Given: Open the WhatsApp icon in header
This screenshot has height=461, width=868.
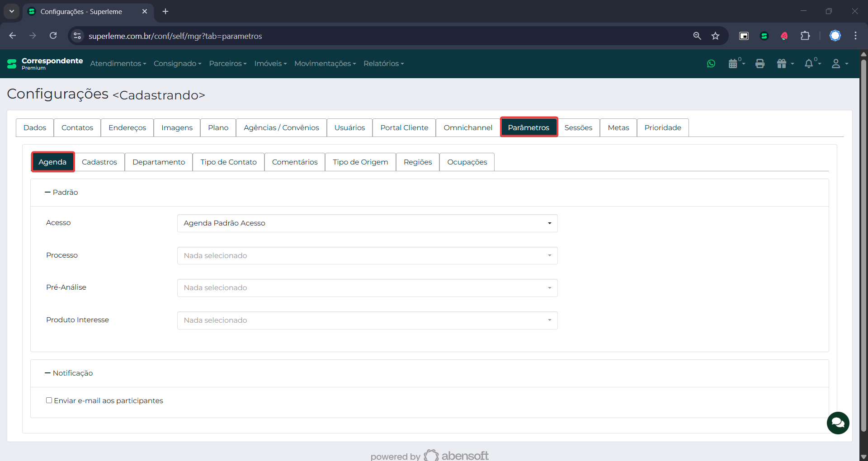Looking at the screenshot, I should pos(711,64).
